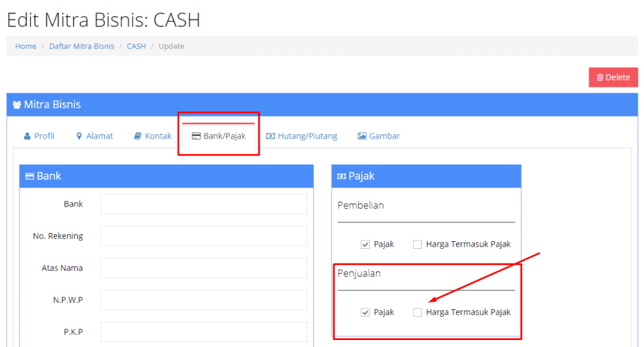Click the CASH breadcrumb link
The height and width of the screenshot is (347, 644).
(136, 46)
